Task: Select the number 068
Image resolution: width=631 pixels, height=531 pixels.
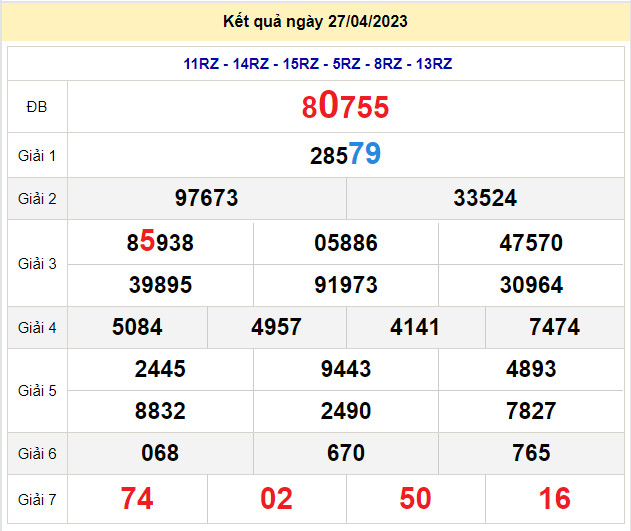Action: [160, 453]
